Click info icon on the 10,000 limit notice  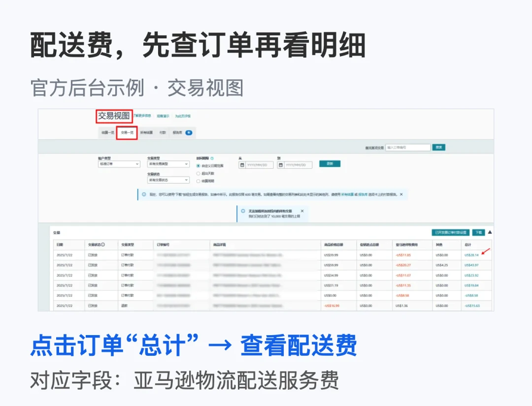(x=243, y=211)
